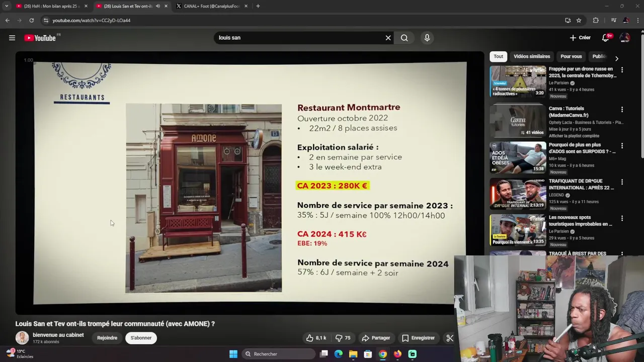Click the Créer button
This screenshot has height=362, width=644.
coord(580,38)
